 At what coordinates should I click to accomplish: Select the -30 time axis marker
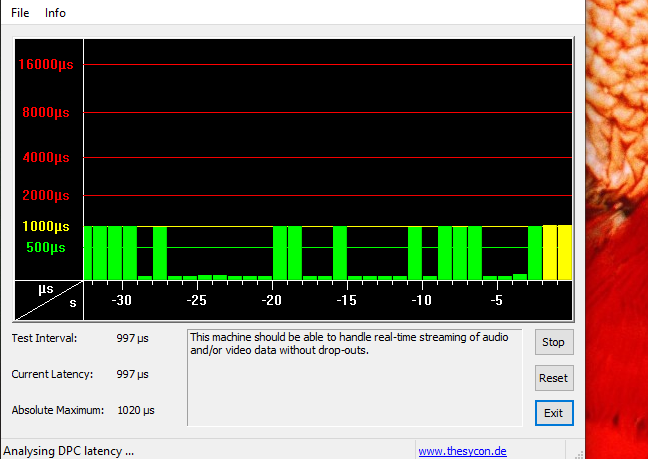click(x=122, y=300)
